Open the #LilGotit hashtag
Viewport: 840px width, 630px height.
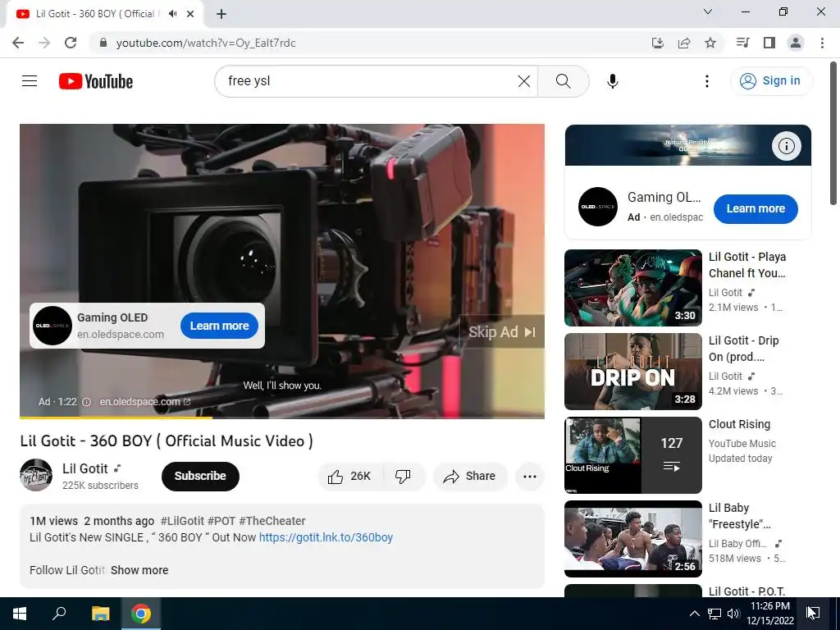pos(182,521)
